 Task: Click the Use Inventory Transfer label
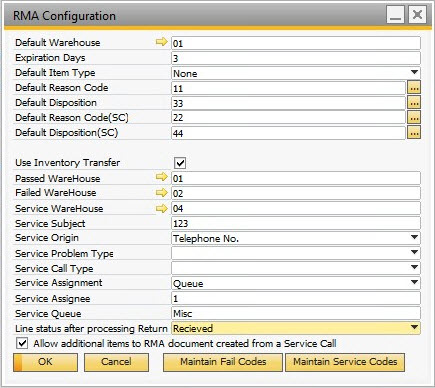(68, 163)
